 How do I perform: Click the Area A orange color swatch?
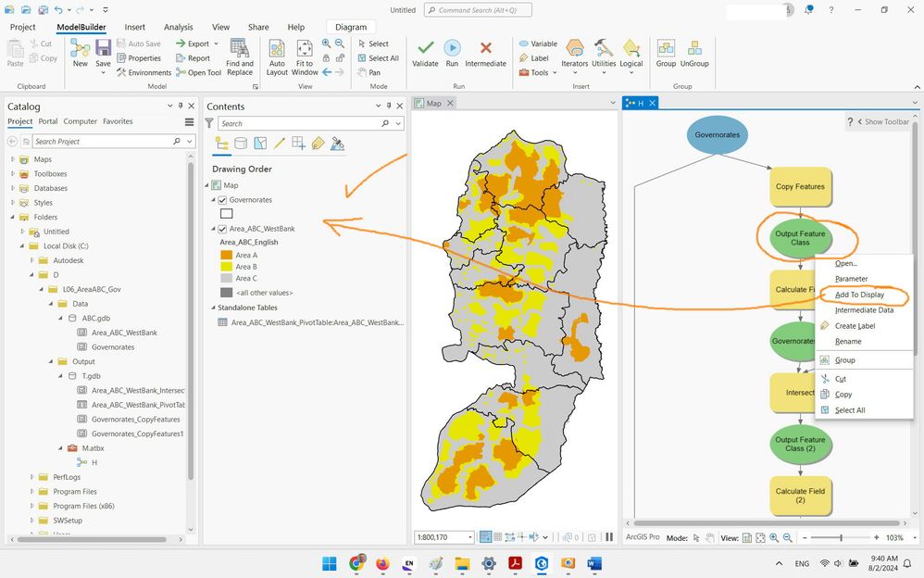(226, 255)
